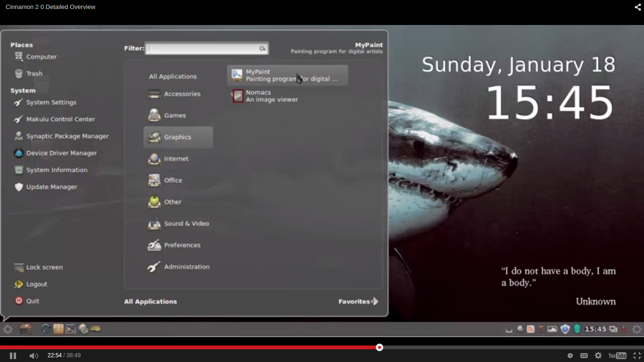
Task: Open Device Driver Manager
Action: (x=61, y=153)
